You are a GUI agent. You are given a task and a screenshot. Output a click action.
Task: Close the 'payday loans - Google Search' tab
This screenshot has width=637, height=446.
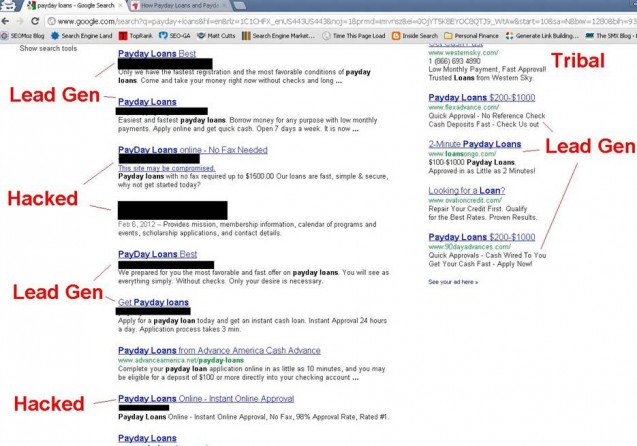pyautogui.click(x=121, y=6)
